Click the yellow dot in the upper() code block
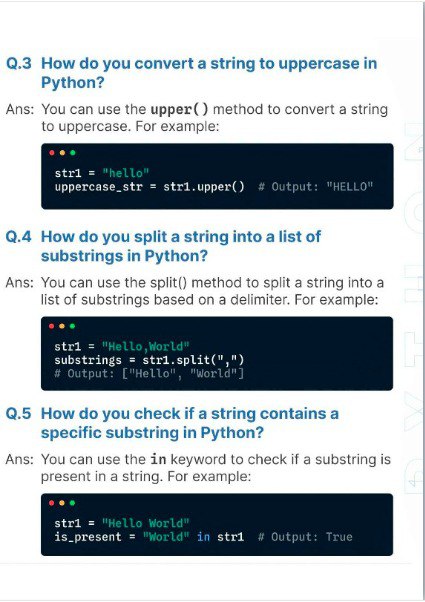Image resolution: width=425 pixels, height=602 pixels. [x=62, y=153]
